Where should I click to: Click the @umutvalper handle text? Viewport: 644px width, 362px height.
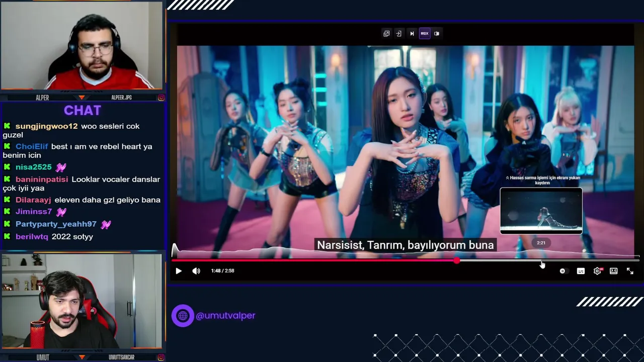point(225,316)
